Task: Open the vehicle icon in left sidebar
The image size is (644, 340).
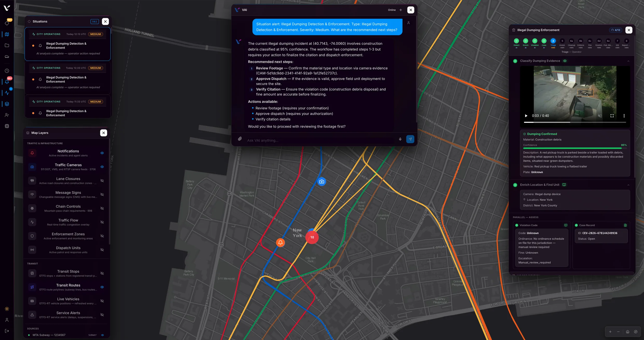Action: point(7,57)
